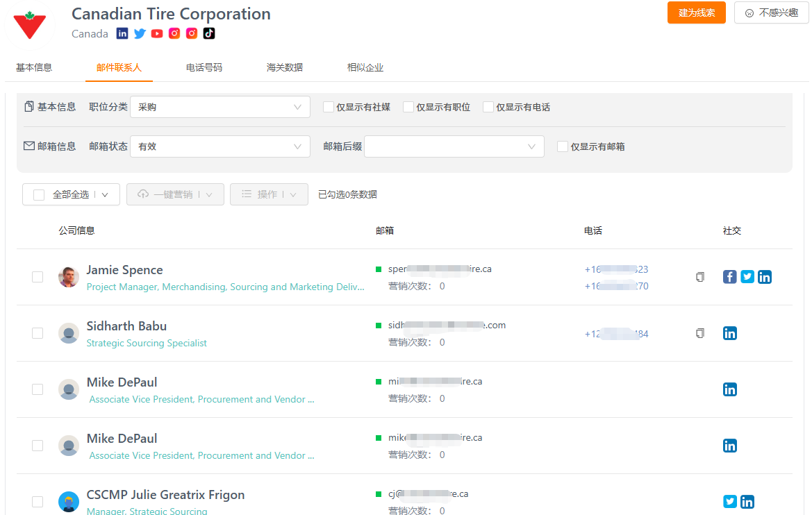The height and width of the screenshot is (515, 812).
Task: Click Sidharth Babu's avatar placeholder
Action: (x=68, y=333)
